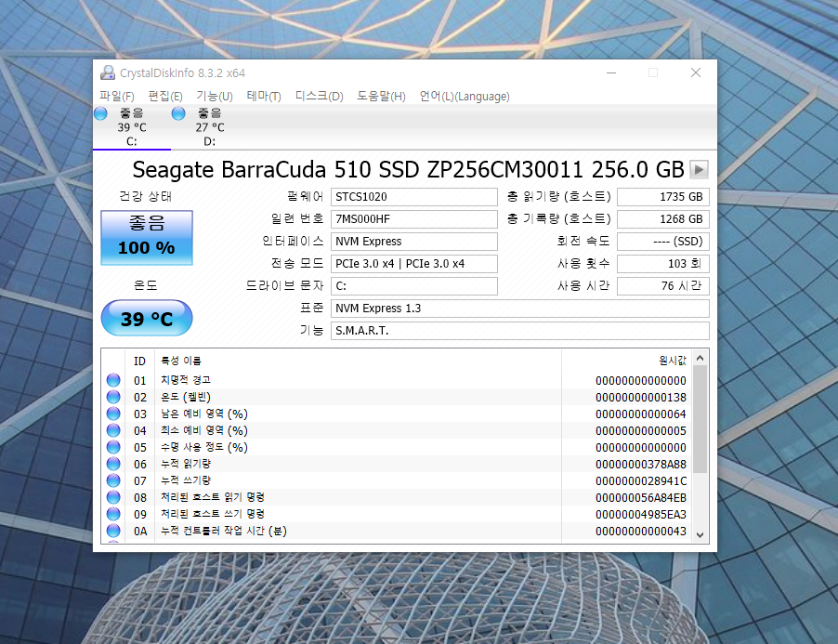Select the 누적 읽기량 attribute row
Viewport: 838px width, 644px height.
click(x=397, y=464)
